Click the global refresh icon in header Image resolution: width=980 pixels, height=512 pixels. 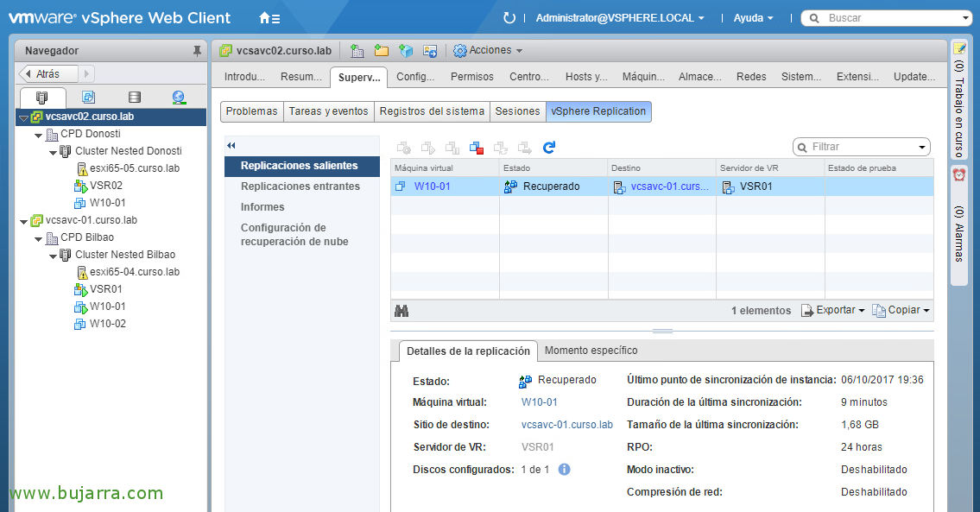[x=509, y=18]
